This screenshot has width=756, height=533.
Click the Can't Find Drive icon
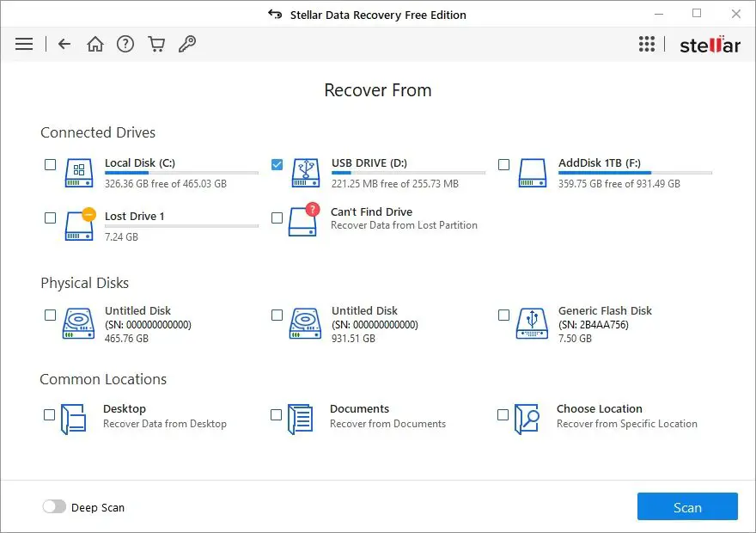pos(304,219)
